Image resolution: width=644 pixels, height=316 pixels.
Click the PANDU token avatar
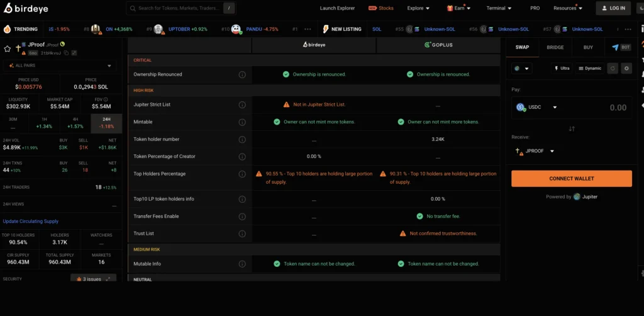(x=236, y=29)
